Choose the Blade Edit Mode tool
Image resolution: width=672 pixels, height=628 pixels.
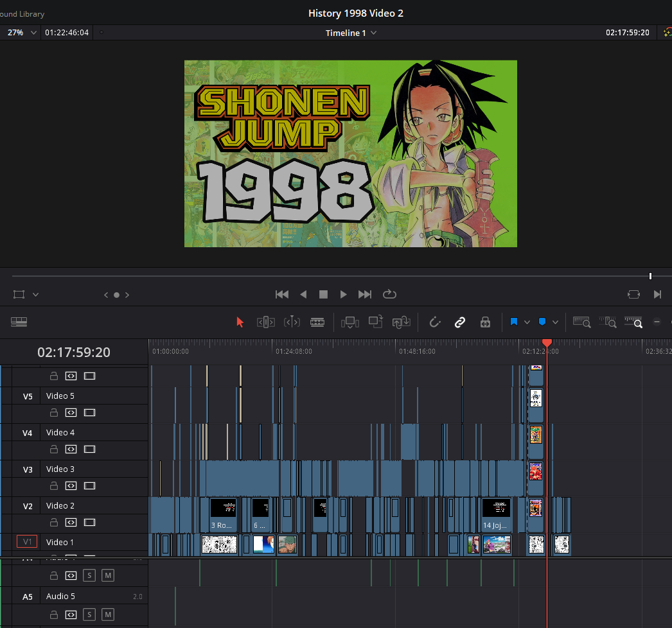[x=317, y=322]
